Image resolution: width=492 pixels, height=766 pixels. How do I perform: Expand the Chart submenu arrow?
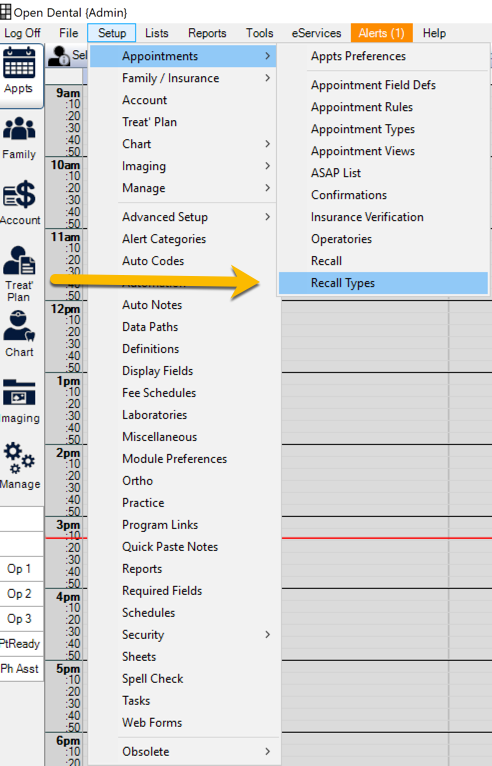tap(267, 144)
